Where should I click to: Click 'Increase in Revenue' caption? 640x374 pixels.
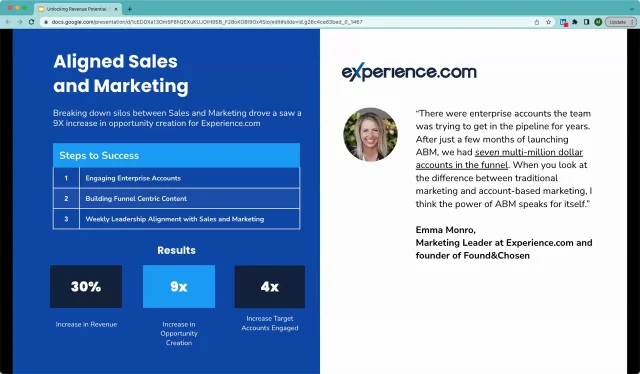pyautogui.click(x=86, y=324)
